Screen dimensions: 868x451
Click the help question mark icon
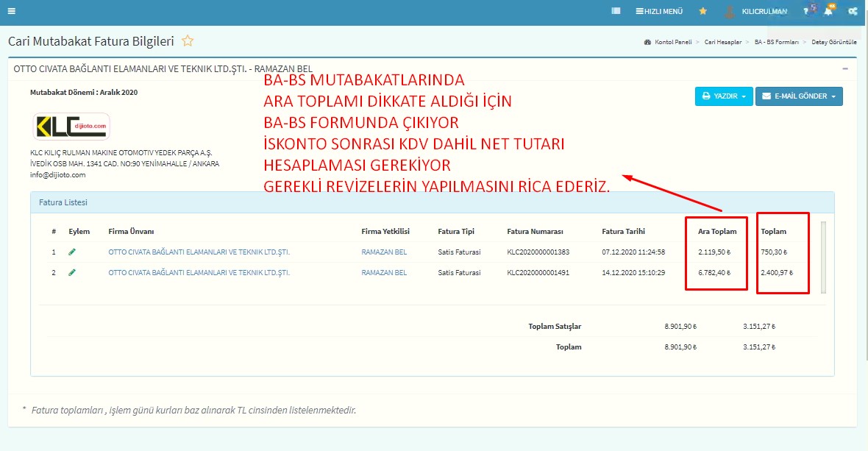pyautogui.click(x=806, y=11)
